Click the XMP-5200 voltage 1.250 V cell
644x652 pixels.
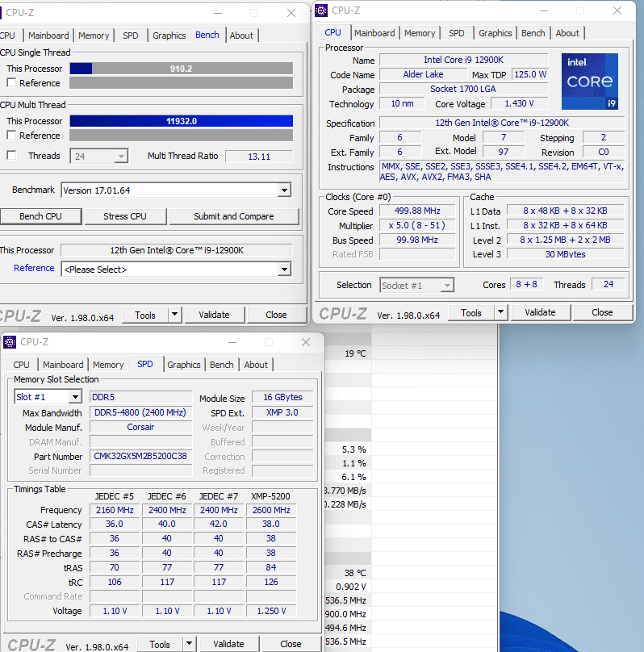271,611
